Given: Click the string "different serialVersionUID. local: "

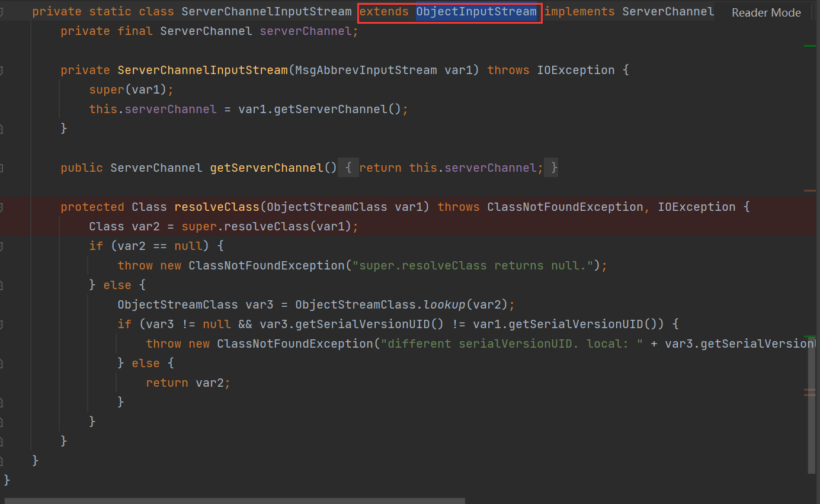Looking at the screenshot, I should (x=512, y=344).
